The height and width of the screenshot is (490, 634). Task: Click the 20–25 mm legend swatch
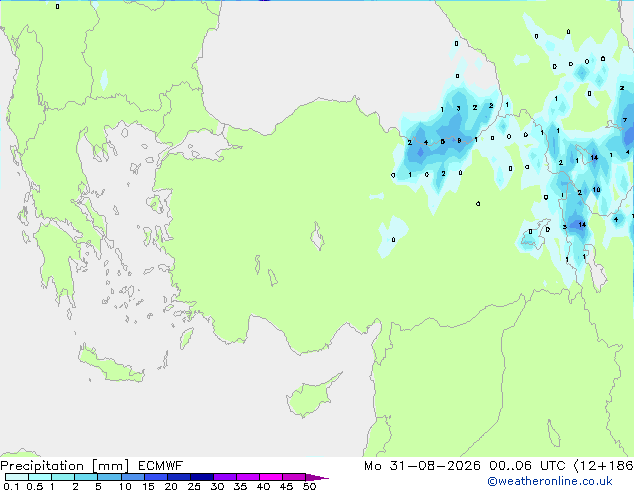(x=179, y=477)
